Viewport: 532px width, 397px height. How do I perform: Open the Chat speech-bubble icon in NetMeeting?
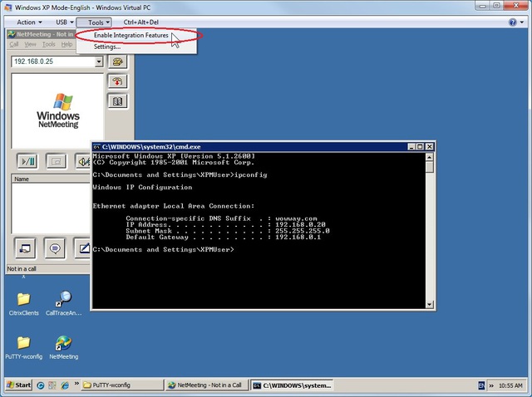(x=55, y=248)
